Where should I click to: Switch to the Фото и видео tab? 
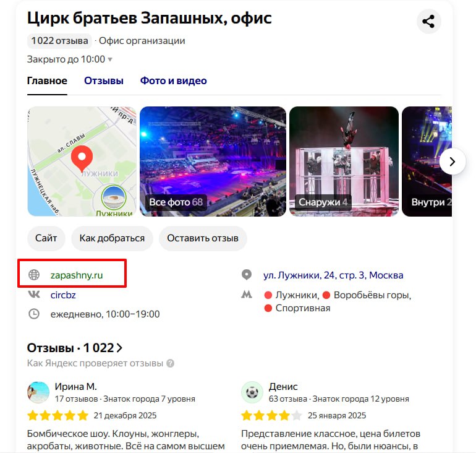173,80
